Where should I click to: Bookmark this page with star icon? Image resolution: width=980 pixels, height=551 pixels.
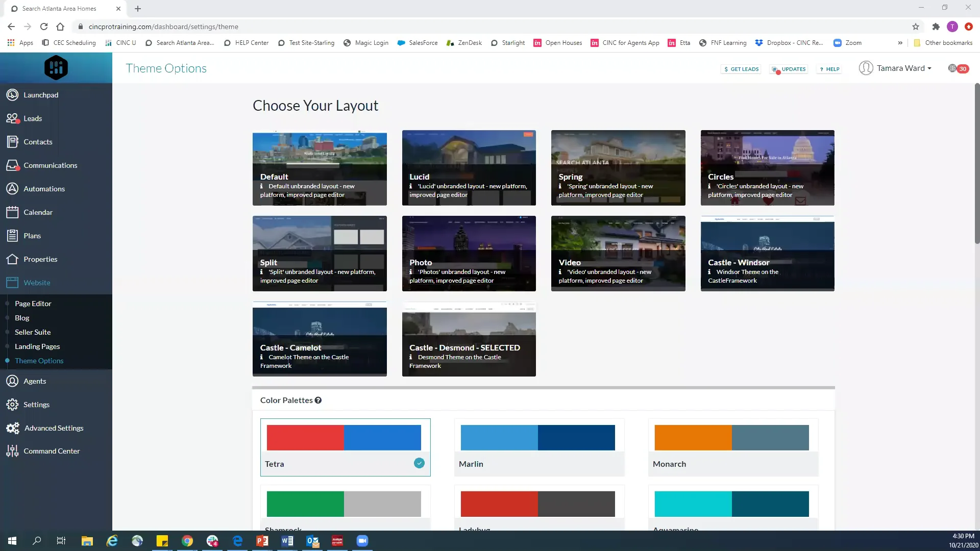pyautogui.click(x=915, y=27)
